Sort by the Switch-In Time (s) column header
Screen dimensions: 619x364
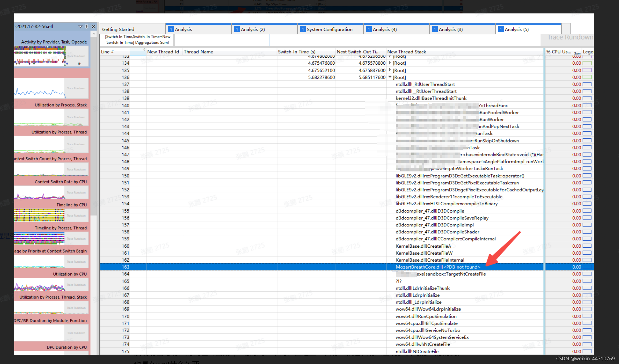point(296,52)
